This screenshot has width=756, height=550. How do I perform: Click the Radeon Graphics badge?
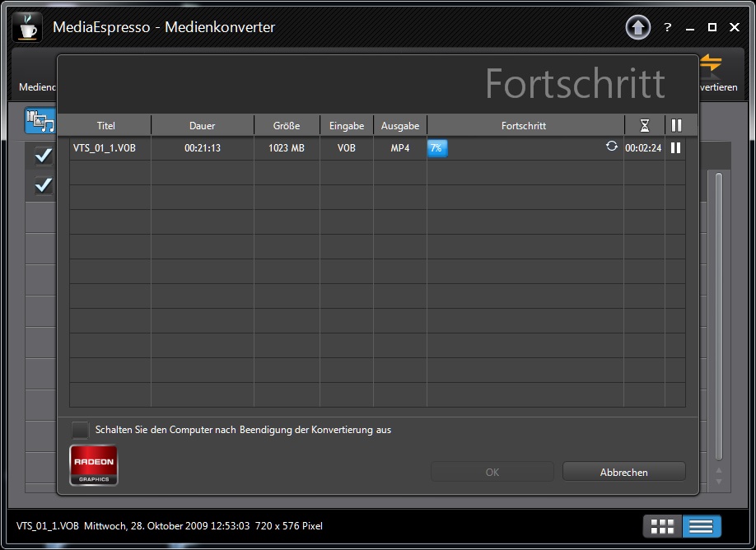coord(94,465)
